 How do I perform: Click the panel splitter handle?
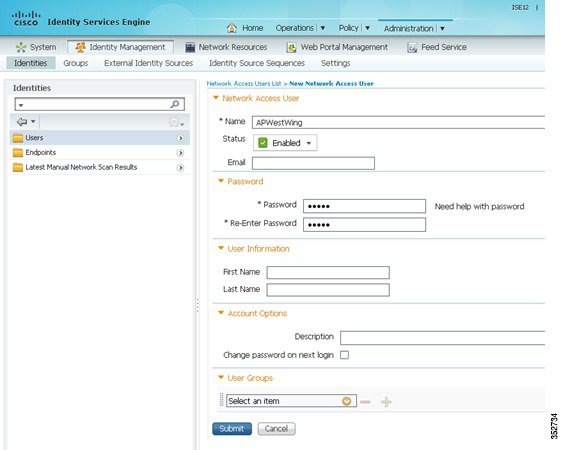tap(197, 305)
